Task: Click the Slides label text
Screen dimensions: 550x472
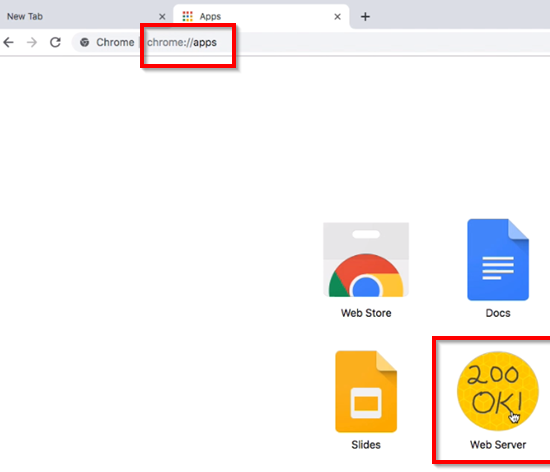Action: (366, 445)
